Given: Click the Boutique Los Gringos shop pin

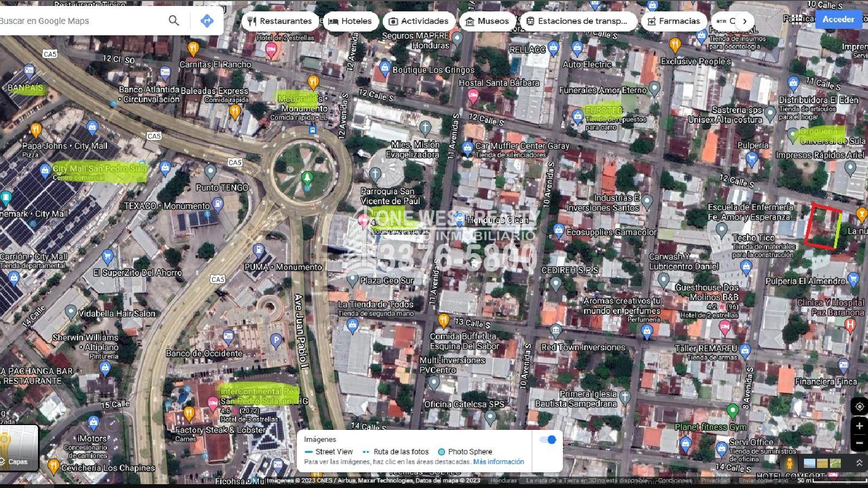Looking at the screenshot, I should point(385,68).
